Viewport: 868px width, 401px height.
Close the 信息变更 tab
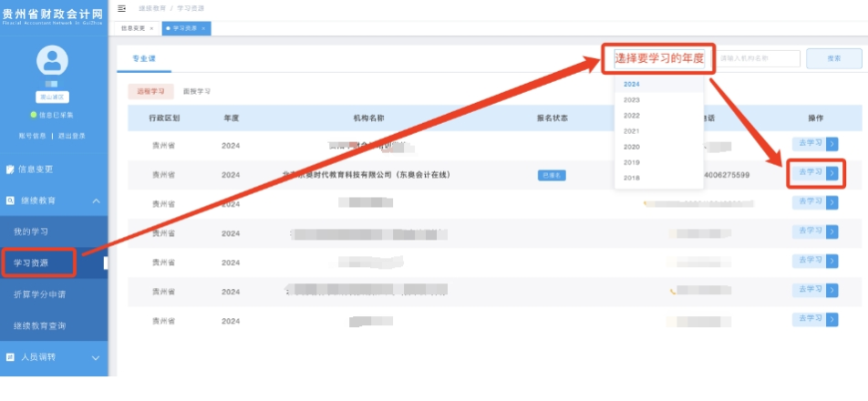click(151, 28)
